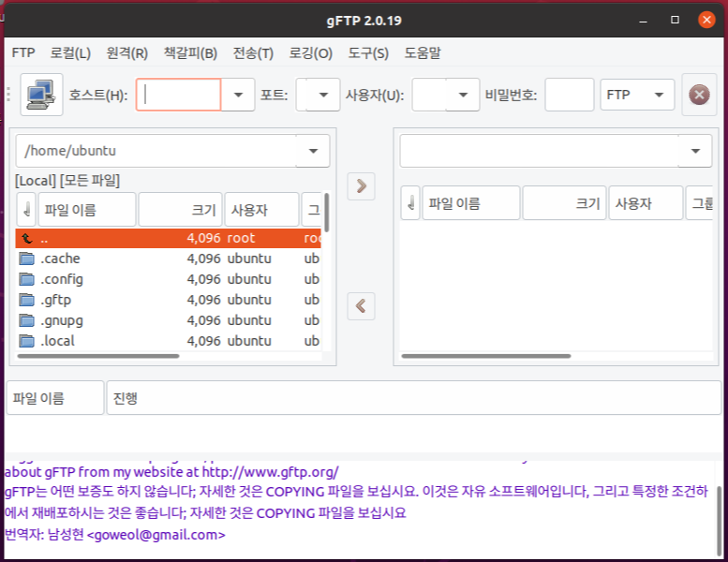This screenshot has width=728, height=562.
Task: Open the 원격(R) menu
Action: click(x=126, y=52)
